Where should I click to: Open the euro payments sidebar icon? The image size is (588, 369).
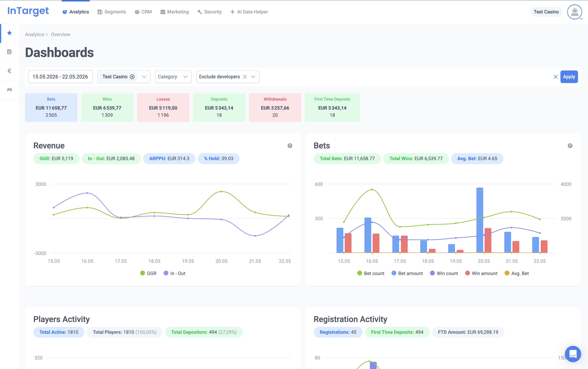(10, 71)
